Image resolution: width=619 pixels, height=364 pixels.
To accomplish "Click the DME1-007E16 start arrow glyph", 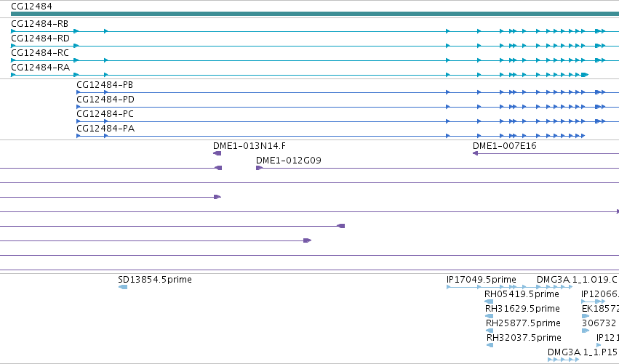I will coord(475,153).
